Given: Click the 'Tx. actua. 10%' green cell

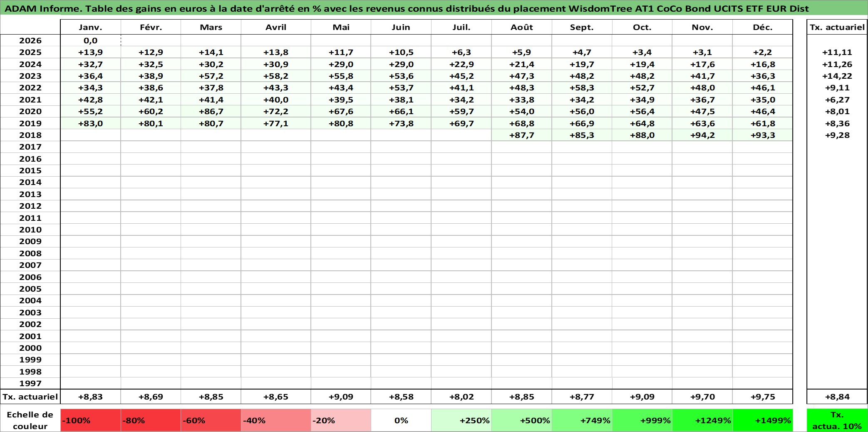Looking at the screenshot, I should pos(837,420).
